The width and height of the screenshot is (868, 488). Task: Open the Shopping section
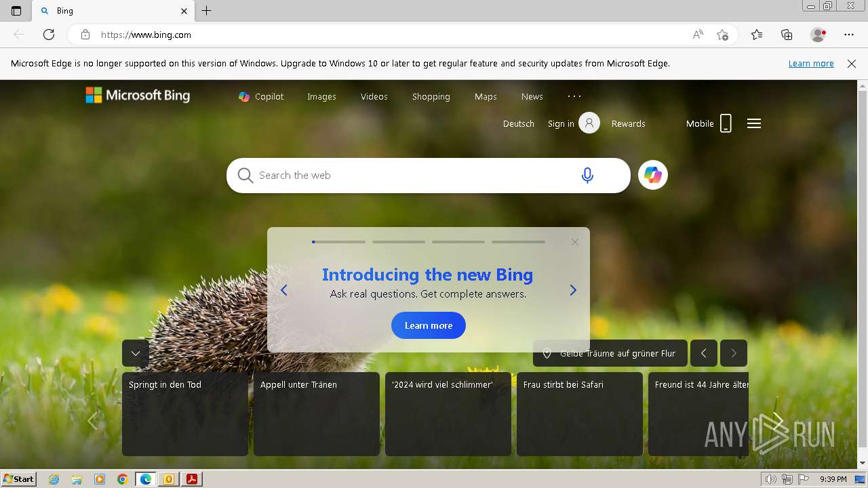coord(431,96)
